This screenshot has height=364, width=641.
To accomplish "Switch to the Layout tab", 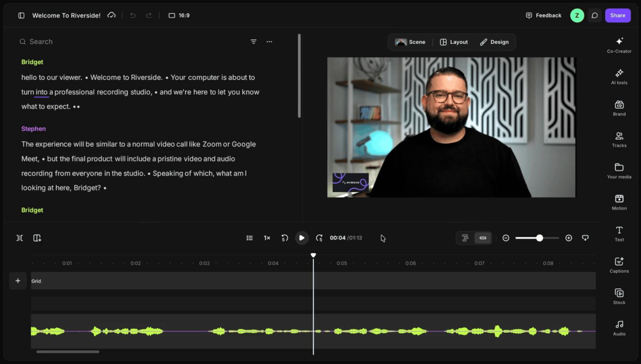I will coord(454,42).
